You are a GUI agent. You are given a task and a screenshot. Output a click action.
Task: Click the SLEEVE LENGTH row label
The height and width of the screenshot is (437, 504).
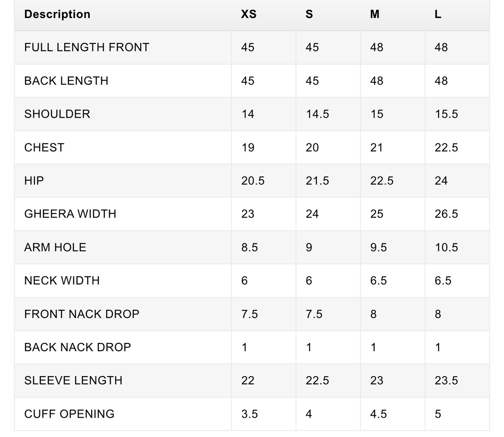tap(73, 380)
